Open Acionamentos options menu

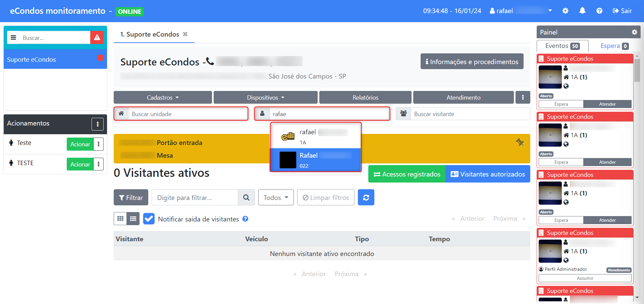(x=98, y=124)
